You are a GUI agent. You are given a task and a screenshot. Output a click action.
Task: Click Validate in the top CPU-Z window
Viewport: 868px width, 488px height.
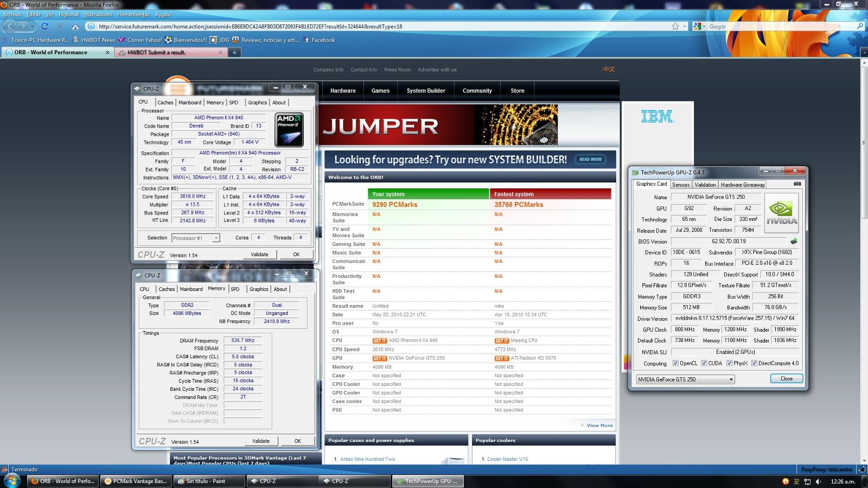click(259, 255)
